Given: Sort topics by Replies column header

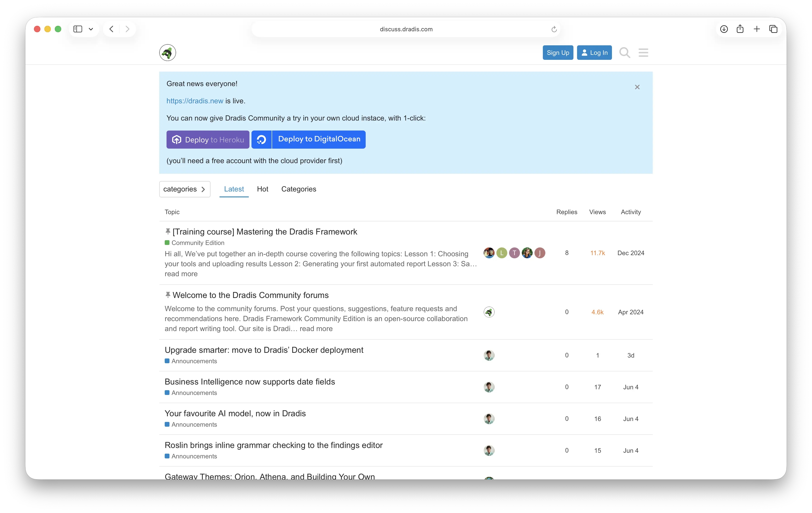Looking at the screenshot, I should tap(566, 212).
